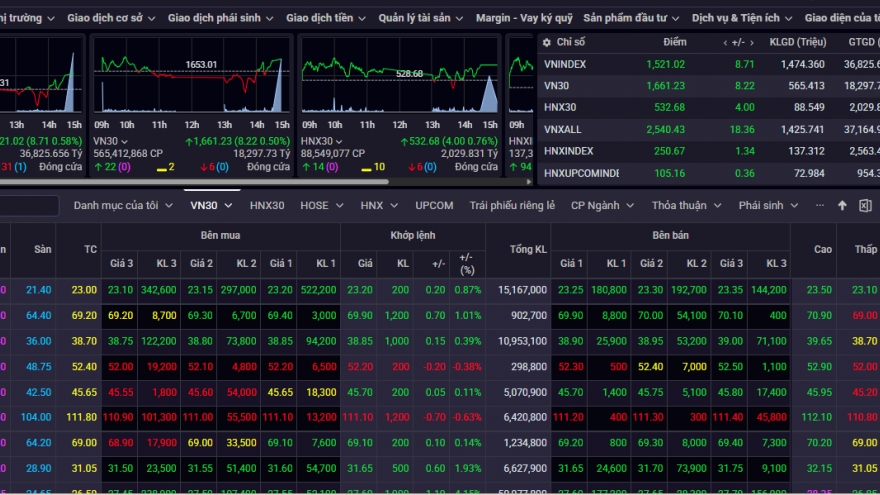Click the left arrow next to +/- header
This screenshot has width=880, height=495.
click(x=725, y=42)
